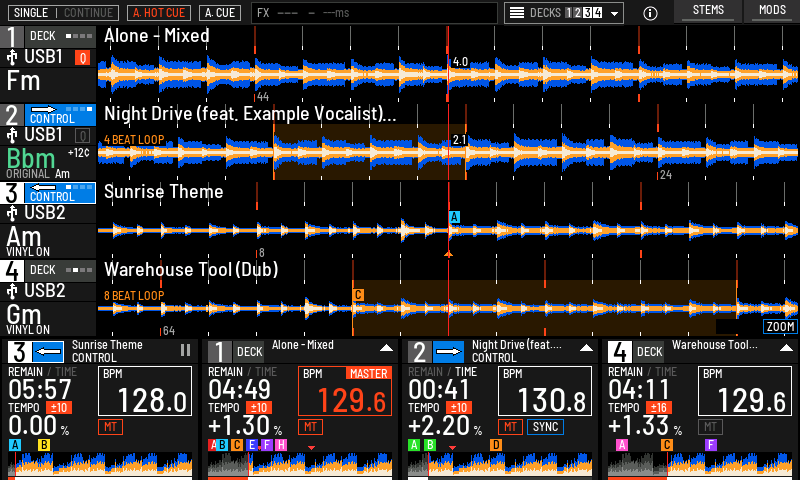Trigger purple hot cue F in Warehouse Tool panel
The image size is (800, 480).
(x=711, y=445)
